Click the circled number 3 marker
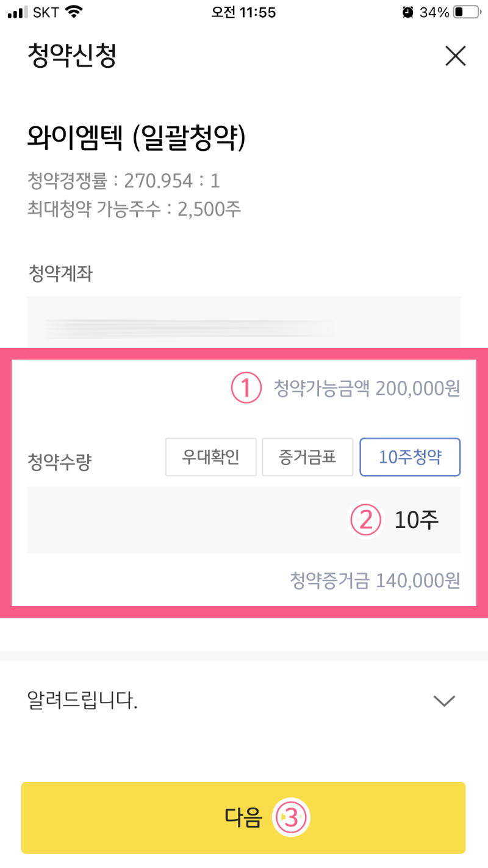The width and height of the screenshot is (488, 868). (x=292, y=817)
